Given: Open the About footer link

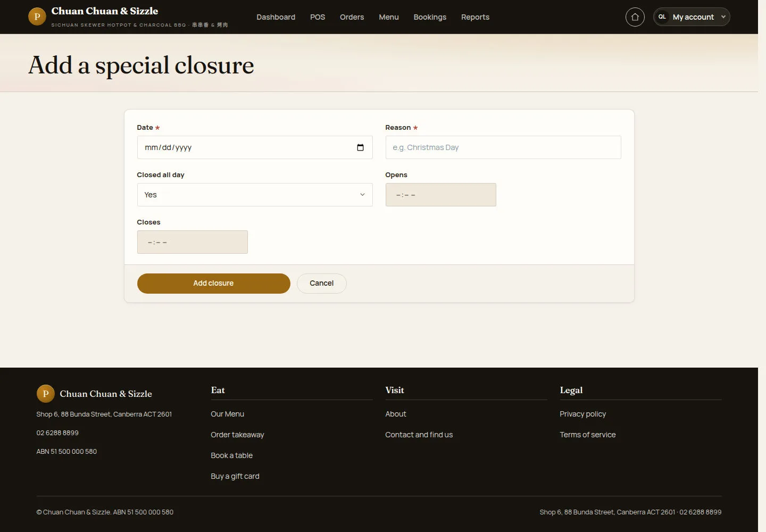Looking at the screenshot, I should [395, 414].
